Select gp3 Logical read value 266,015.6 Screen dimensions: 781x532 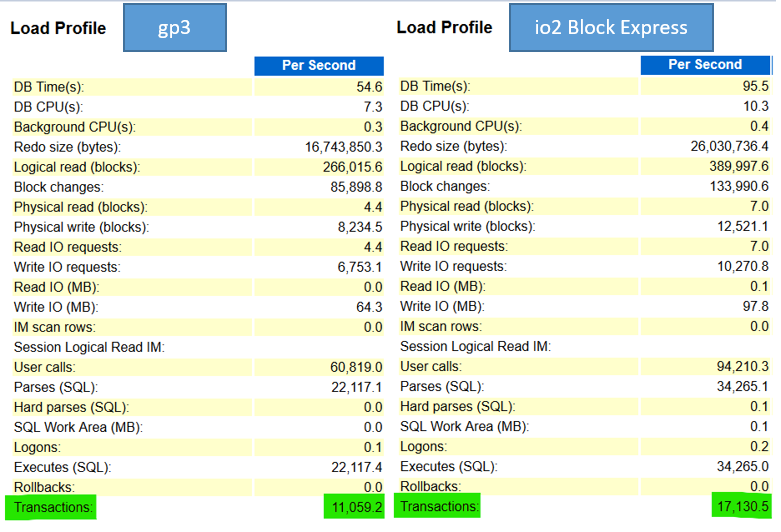[353, 167]
